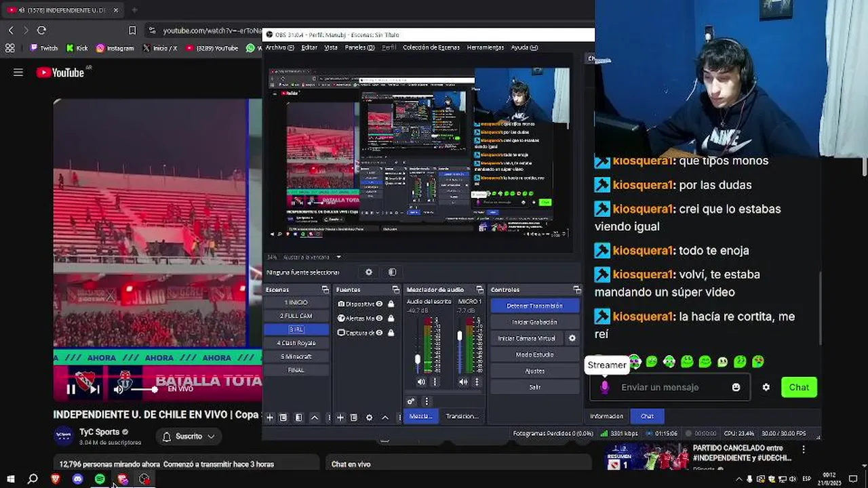The height and width of the screenshot is (488, 868).
Task: Click Iniciar Cámara Virtual button
Action: pyautogui.click(x=527, y=338)
